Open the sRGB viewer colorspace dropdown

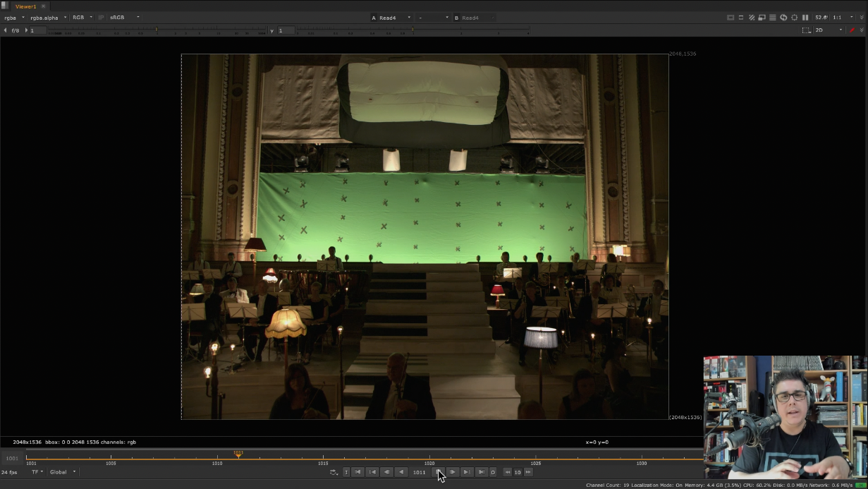pos(124,18)
